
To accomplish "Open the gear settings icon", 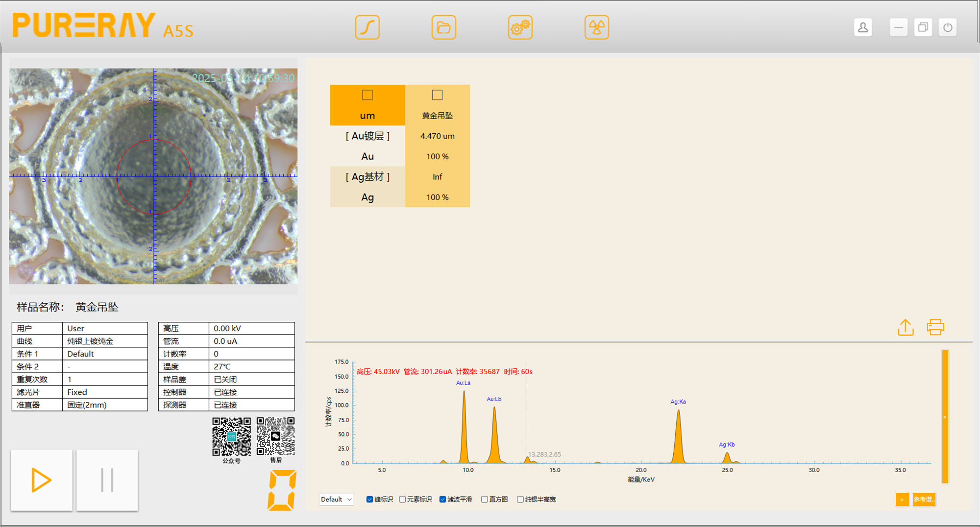I will [520, 27].
